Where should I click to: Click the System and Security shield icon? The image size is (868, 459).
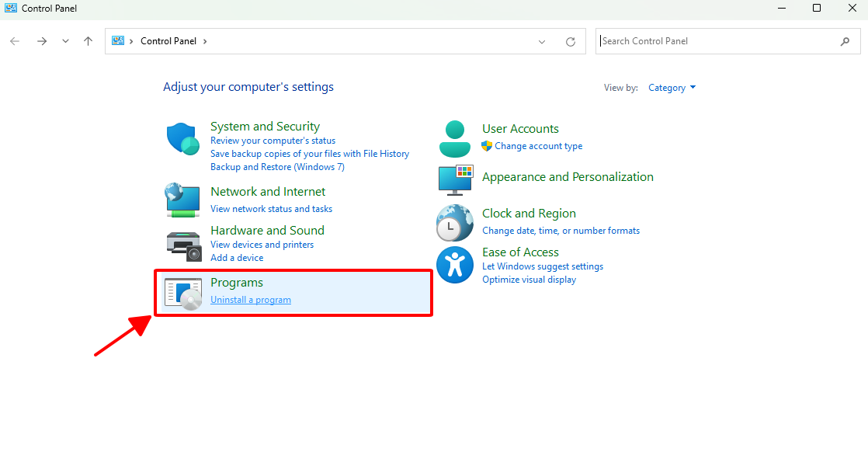[183, 139]
